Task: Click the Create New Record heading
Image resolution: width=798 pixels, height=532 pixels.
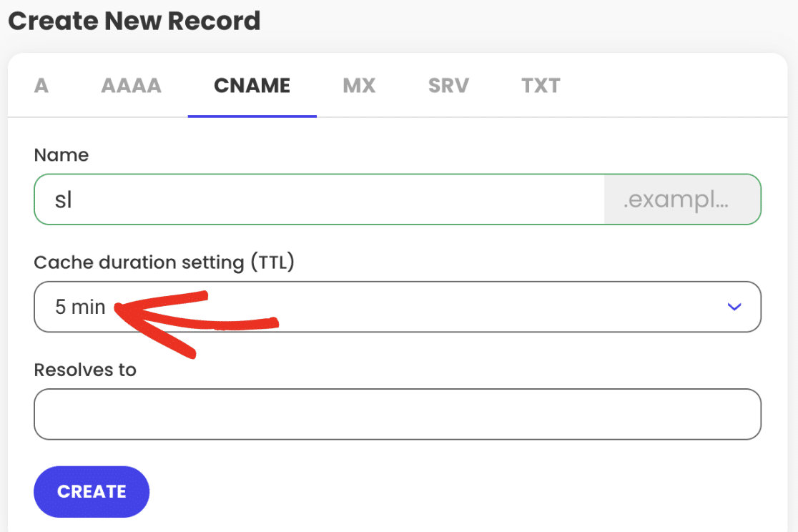Action: coord(134,21)
